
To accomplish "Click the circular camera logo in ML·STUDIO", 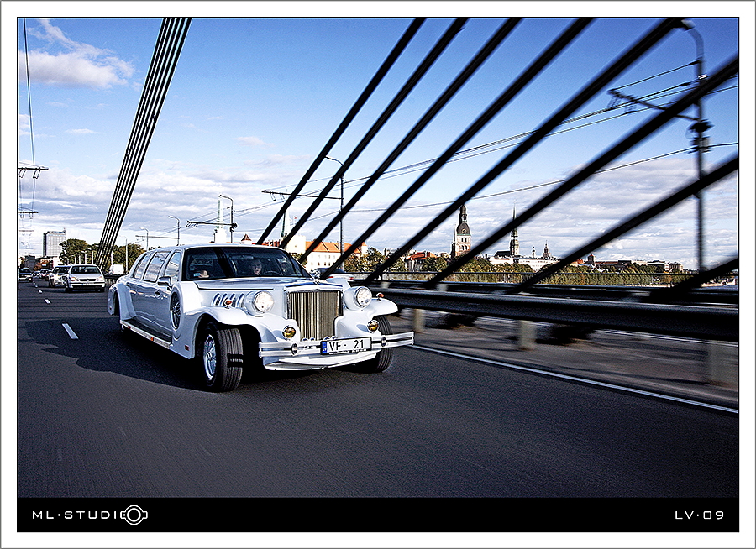I will 134,515.
